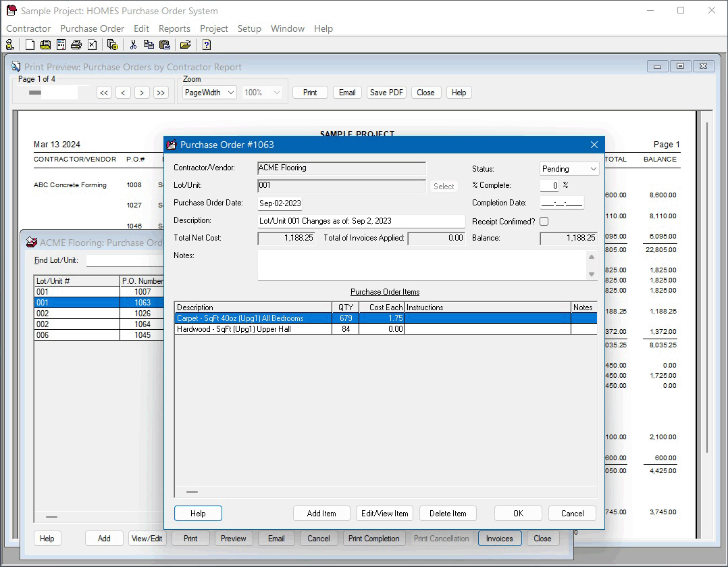Open a file with the folder toolbar icon
Screen dimensions: 728x567
point(185,45)
